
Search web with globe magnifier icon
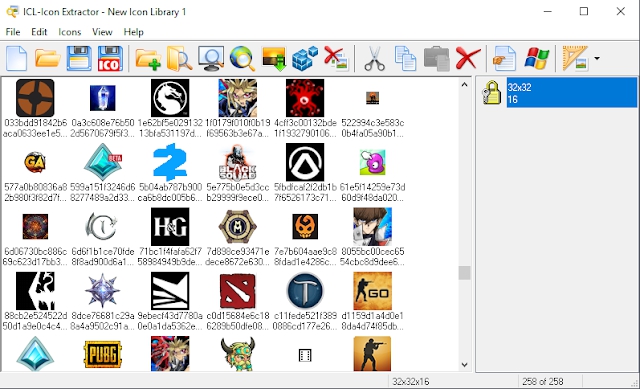tap(242, 59)
